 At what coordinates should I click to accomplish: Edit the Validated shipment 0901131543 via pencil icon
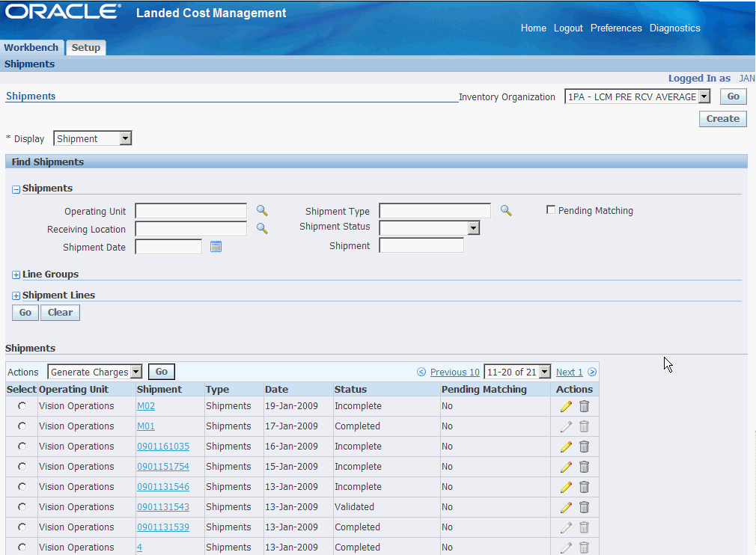tap(566, 507)
